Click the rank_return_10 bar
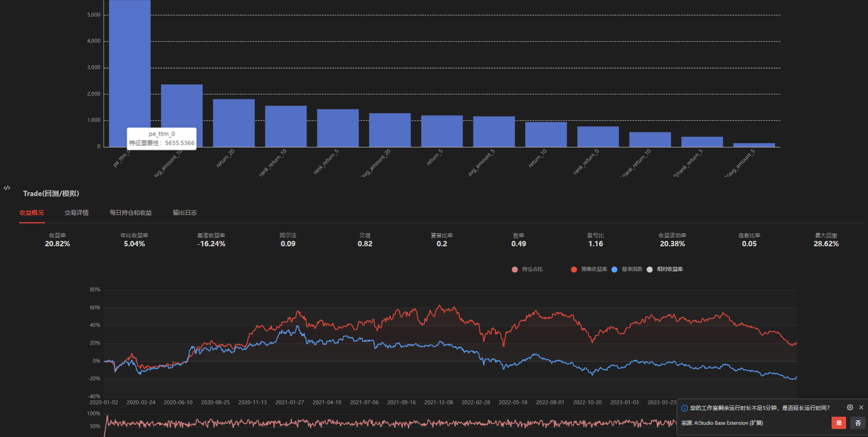868x437 pixels. click(286, 126)
